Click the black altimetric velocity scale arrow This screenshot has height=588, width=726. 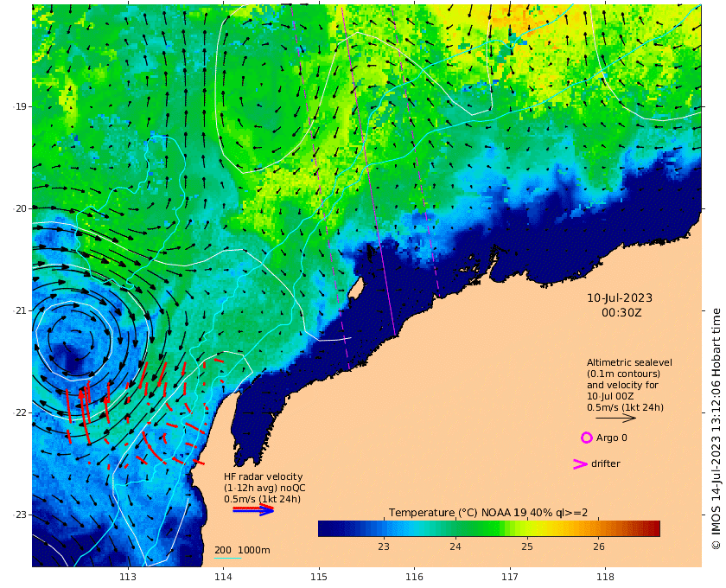(615, 418)
